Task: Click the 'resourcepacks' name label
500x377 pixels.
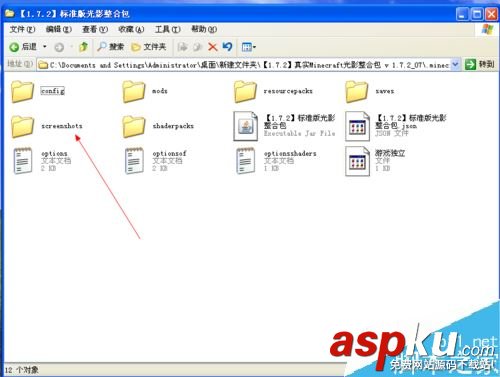Action: [288, 91]
